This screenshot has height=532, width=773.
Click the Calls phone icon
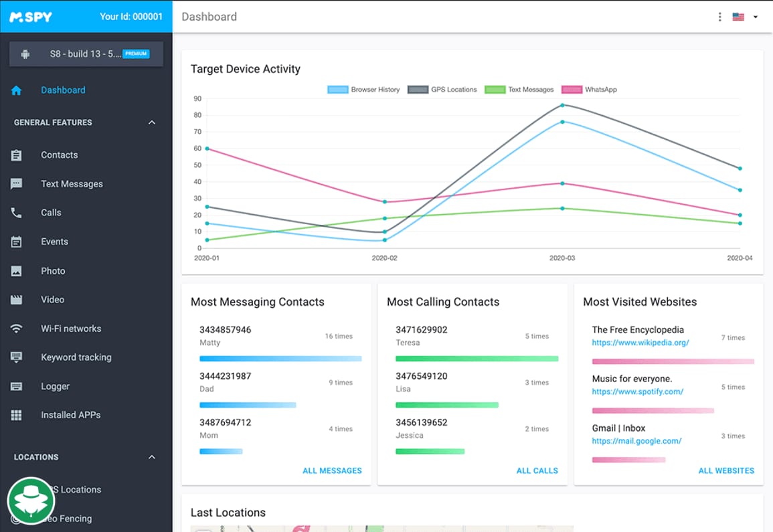17,213
